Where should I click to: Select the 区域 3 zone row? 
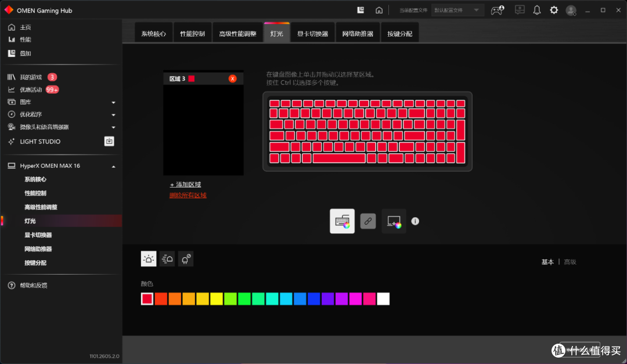[204, 79]
